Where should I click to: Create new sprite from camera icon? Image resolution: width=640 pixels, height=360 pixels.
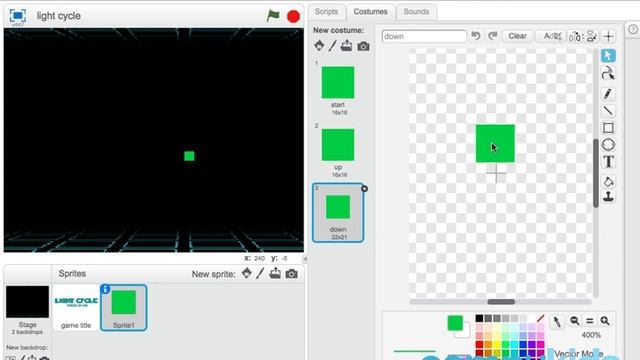click(291, 273)
